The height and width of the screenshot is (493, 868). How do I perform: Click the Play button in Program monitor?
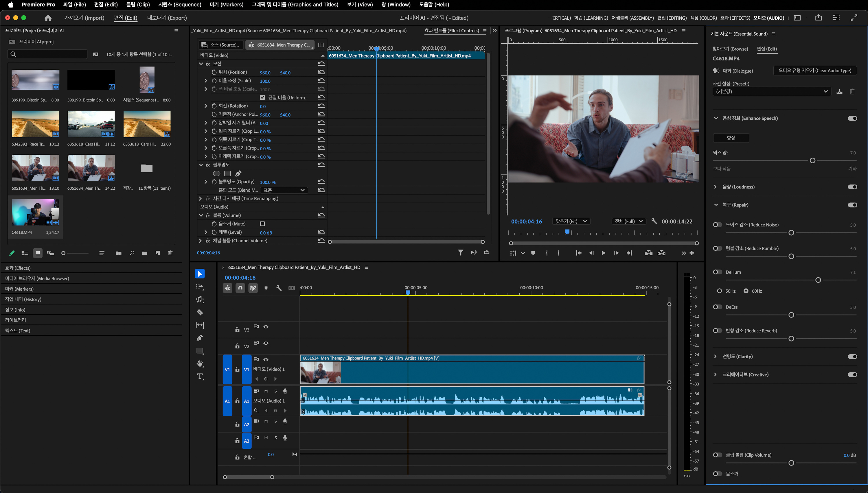pyautogui.click(x=603, y=253)
